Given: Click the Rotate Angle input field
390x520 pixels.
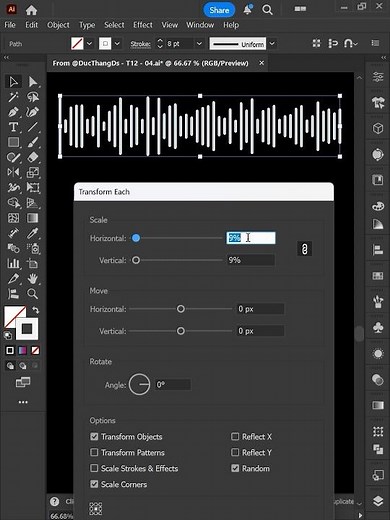Looking at the screenshot, I should point(173,384).
